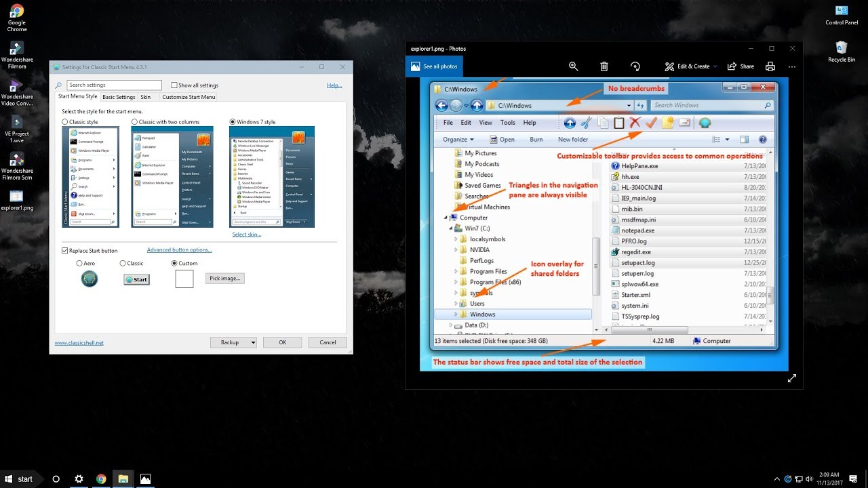Click the Search settings input field
This screenshot has width=868, height=488.
coord(114,85)
